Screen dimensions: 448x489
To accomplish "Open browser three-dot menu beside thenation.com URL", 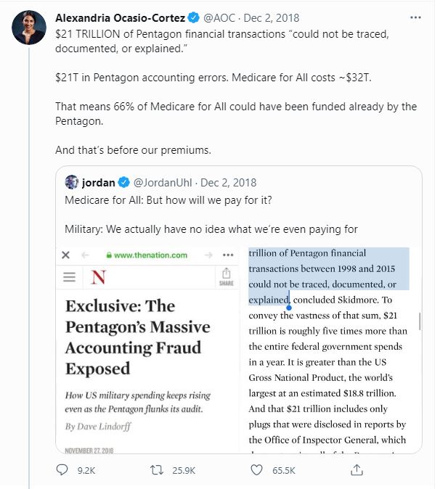I will [228, 255].
